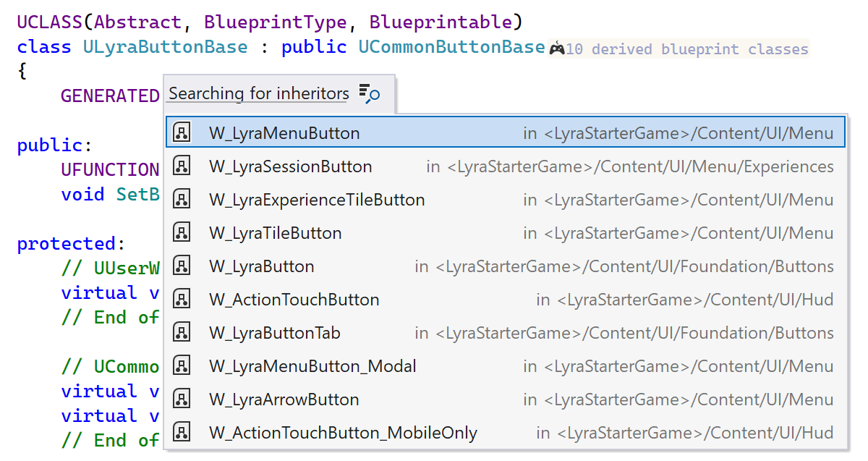Screen dimensions: 868x461
Task: Click the blueprint icon beside W_ActionTouchButton_MobileOnly
Action: click(182, 433)
